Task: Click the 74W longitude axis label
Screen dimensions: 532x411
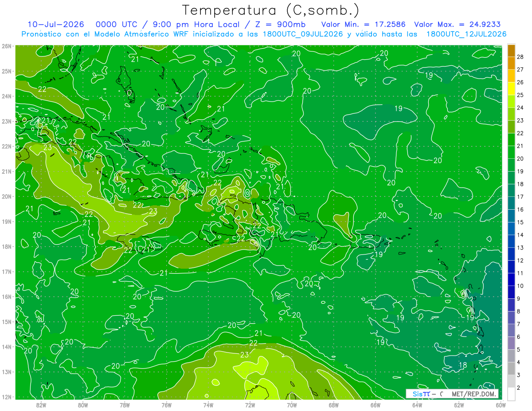Action: click(x=208, y=405)
